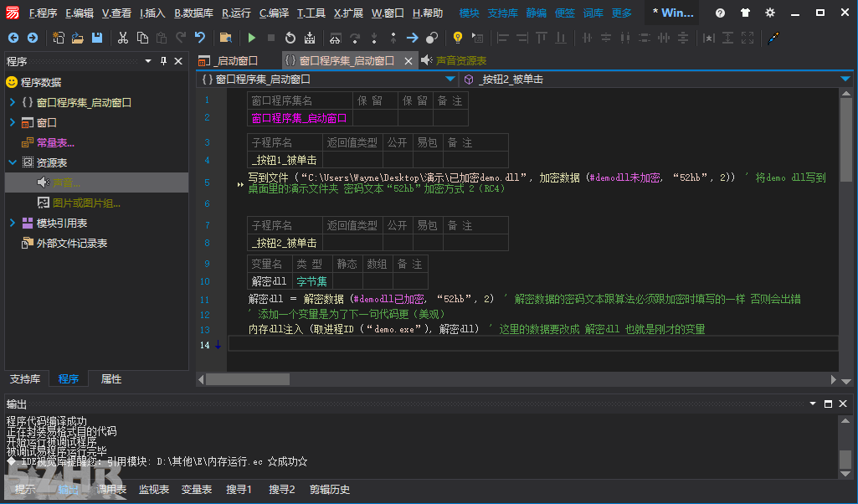The width and height of the screenshot is (858, 504).
Task: Switch to the 搜寻1 tab
Action: tap(239, 489)
